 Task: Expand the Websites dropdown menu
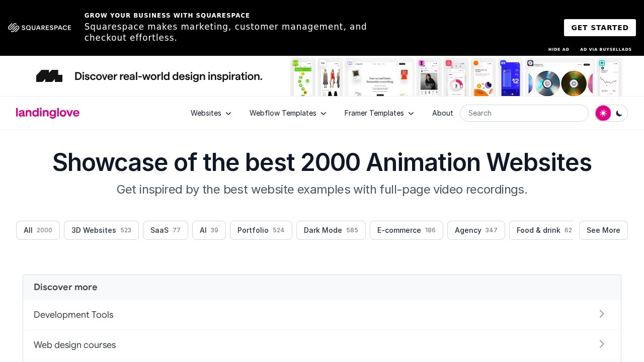pos(211,113)
